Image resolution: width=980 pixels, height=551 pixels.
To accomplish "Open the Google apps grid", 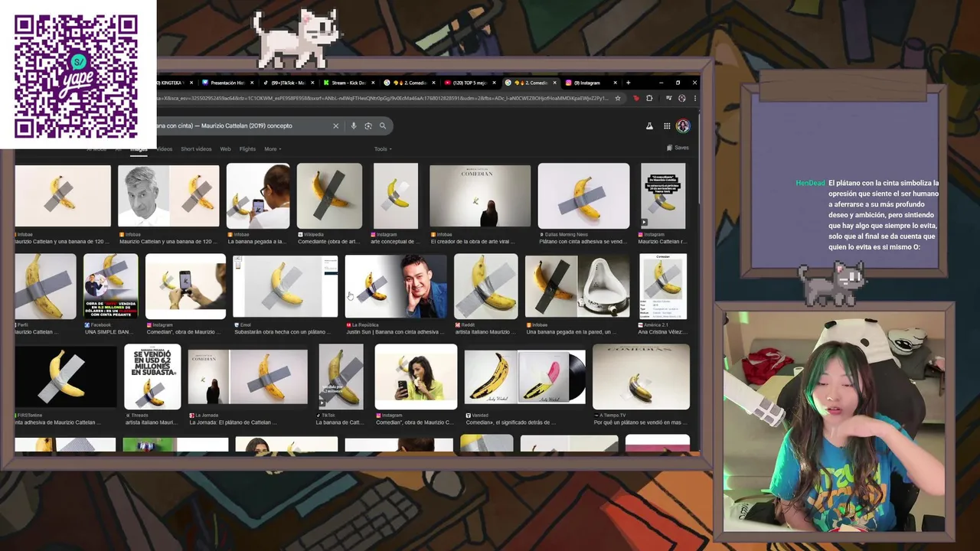I will click(667, 126).
